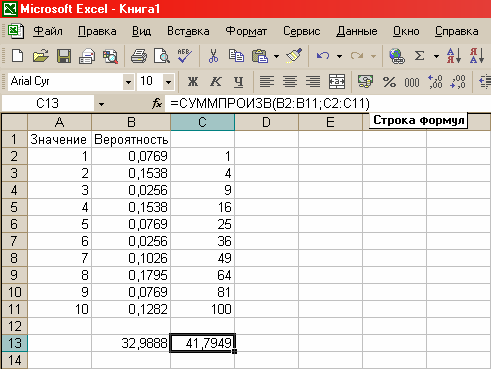Select column B header
Viewport: 491px width, 369px height.
pos(131,122)
